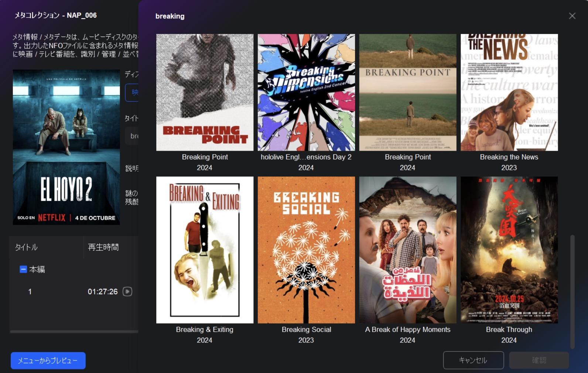The width and height of the screenshot is (588, 373).
Task: Select the Breaking Point seaside poster
Action: [408, 92]
